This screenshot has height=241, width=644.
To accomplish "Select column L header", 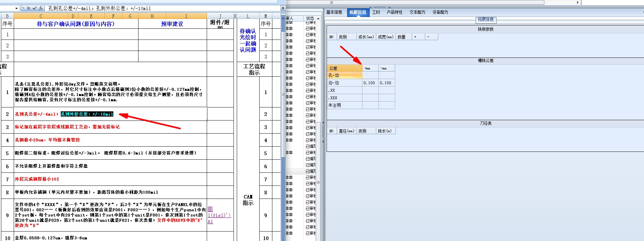I will point(248,16).
